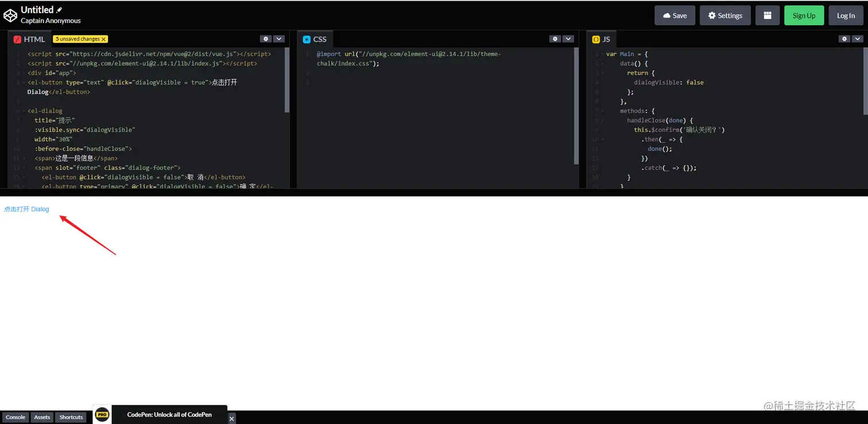Click the HTML editor vertical scrollbar
Image resolution: width=868 pixels, height=424 pixels.
[x=287, y=80]
